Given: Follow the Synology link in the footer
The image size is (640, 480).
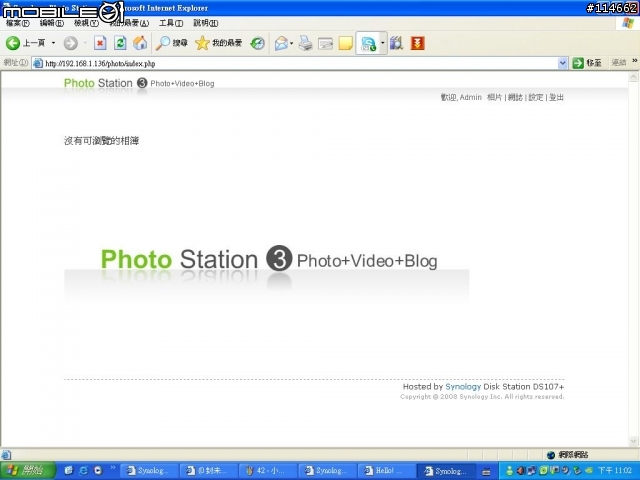Looking at the screenshot, I should (463, 387).
